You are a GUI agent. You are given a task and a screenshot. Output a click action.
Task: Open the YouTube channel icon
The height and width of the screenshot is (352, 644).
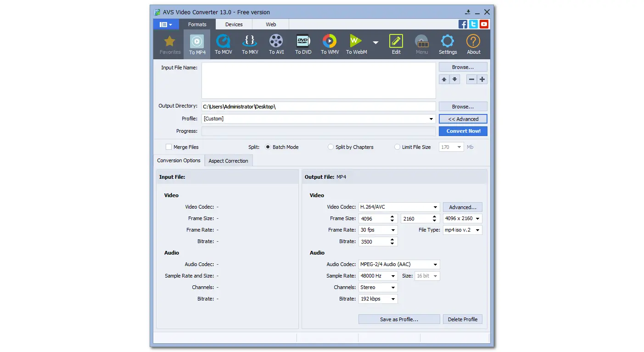pyautogui.click(x=484, y=24)
